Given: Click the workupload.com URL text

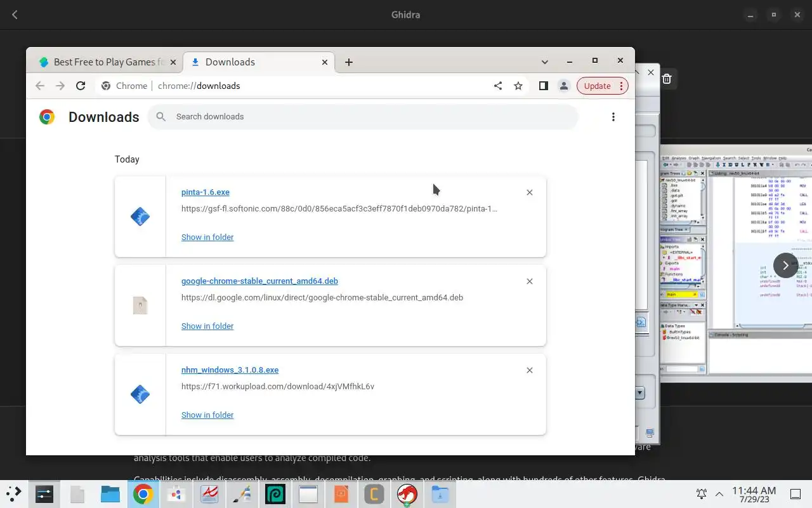Looking at the screenshot, I should coord(278,386).
